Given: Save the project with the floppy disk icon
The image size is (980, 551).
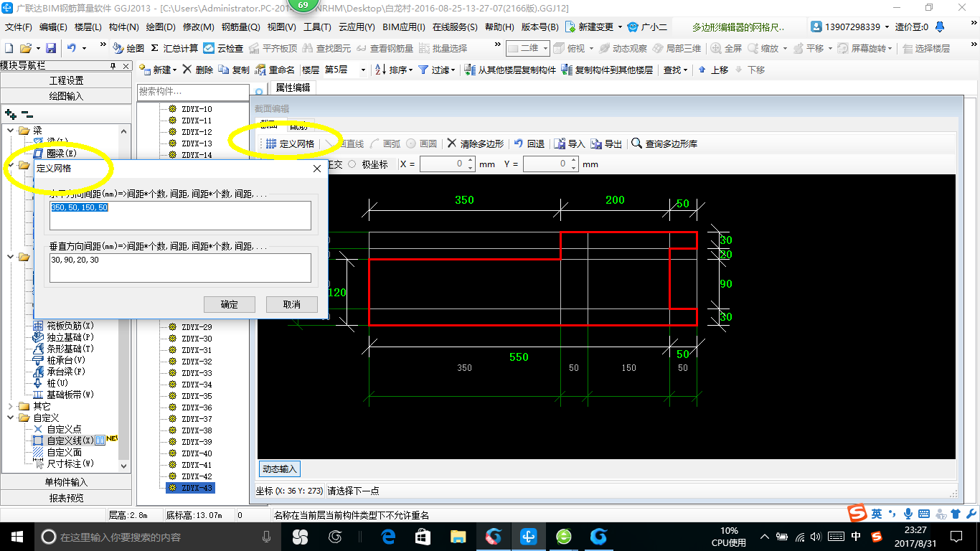Looking at the screenshot, I should coord(51,48).
